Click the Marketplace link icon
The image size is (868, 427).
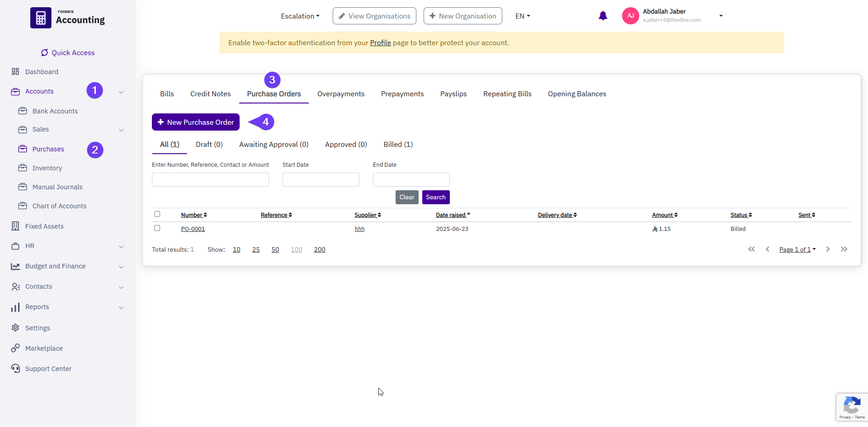click(x=15, y=348)
